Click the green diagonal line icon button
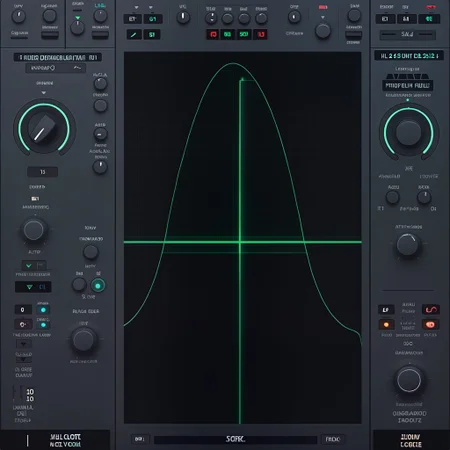Image resolution: width=450 pixels, height=450 pixels. [134, 34]
